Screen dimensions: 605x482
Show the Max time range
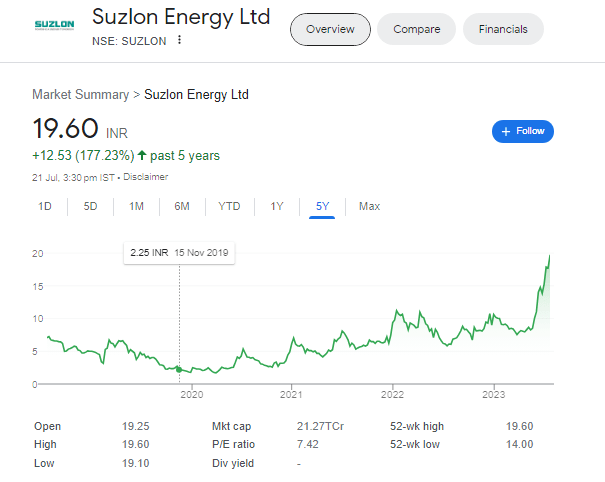(x=369, y=206)
